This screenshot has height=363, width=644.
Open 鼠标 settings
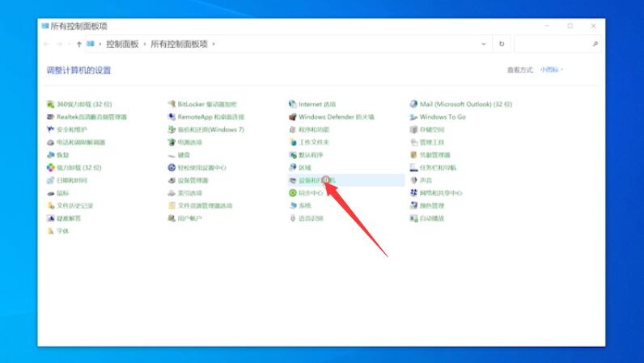pyautogui.click(x=57, y=193)
